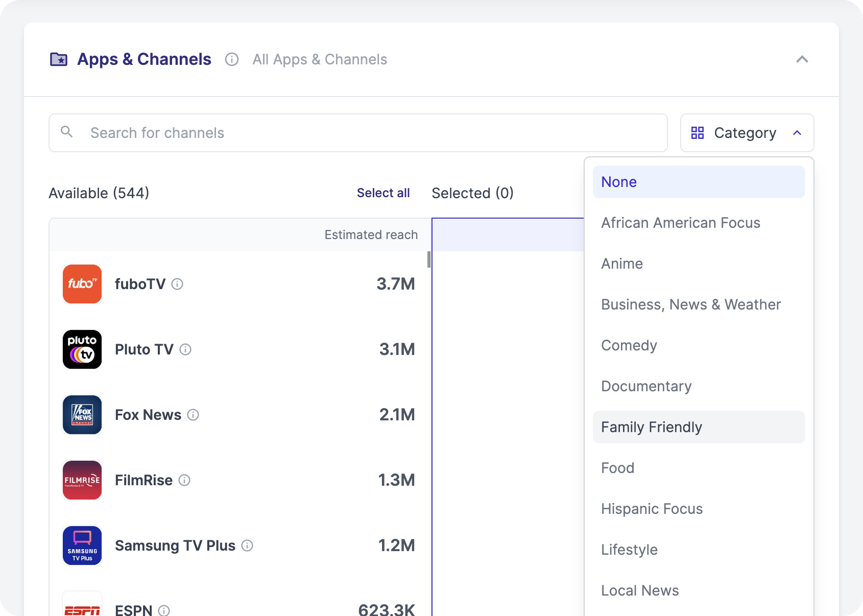Image resolution: width=863 pixels, height=616 pixels.
Task: Click the FilmRise channel name
Action: (x=143, y=480)
